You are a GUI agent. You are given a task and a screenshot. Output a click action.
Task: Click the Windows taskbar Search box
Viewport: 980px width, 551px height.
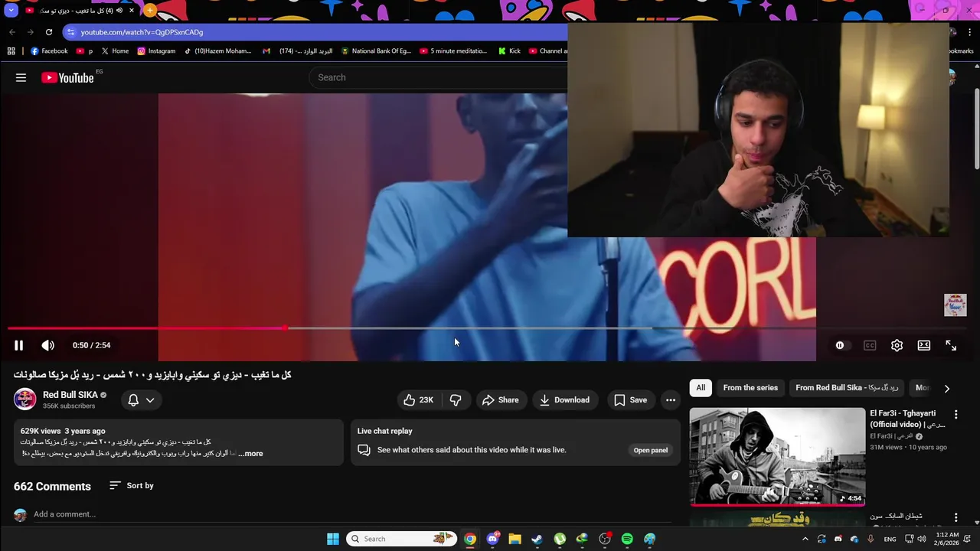coord(402,539)
